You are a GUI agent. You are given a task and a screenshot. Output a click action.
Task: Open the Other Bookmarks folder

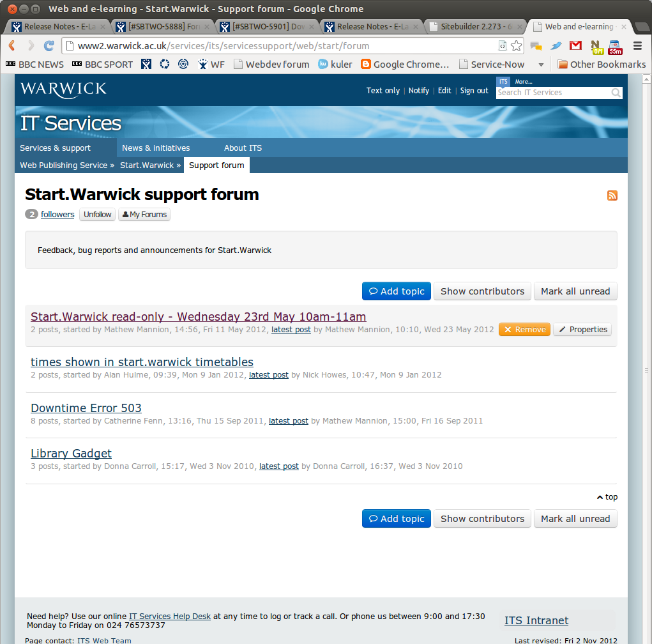tap(601, 64)
